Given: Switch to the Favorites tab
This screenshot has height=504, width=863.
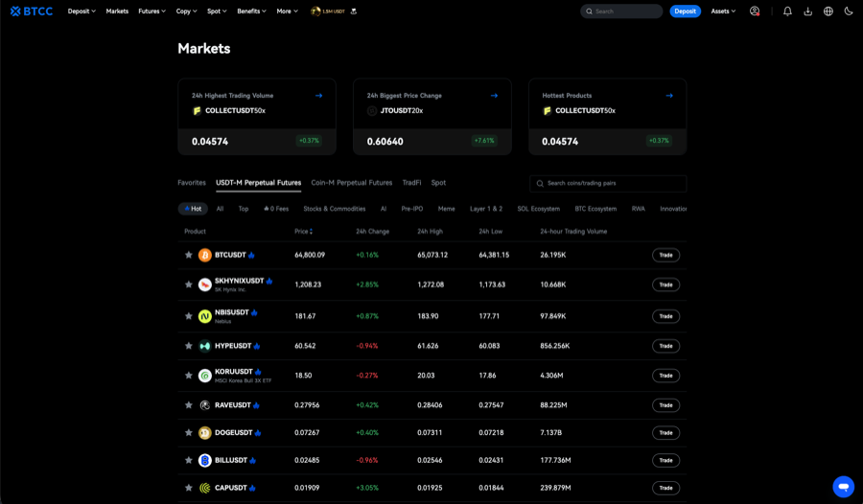Looking at the screenshot, I should tap(192, 183).
